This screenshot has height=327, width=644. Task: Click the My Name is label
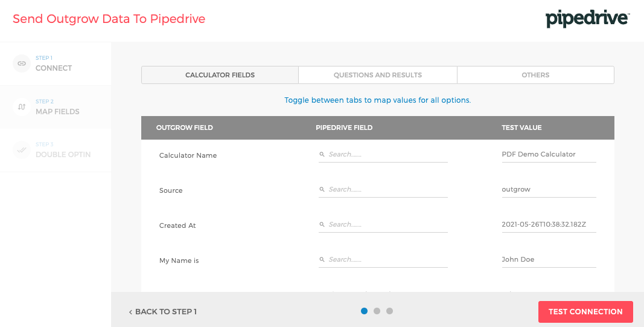(x=179, y=261)
